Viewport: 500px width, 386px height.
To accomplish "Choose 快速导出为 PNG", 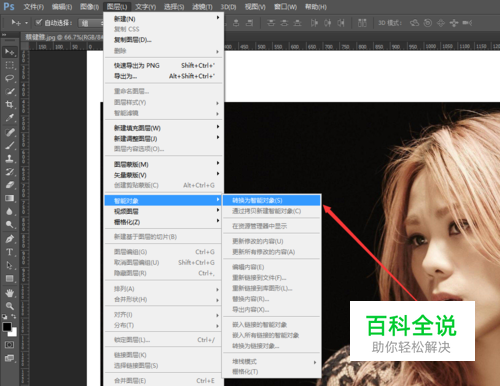I will point(164,66).
